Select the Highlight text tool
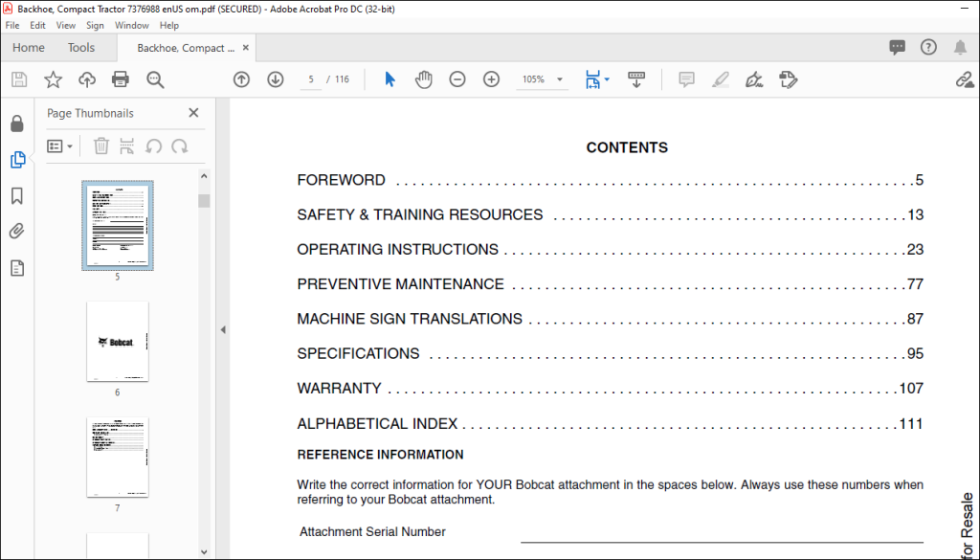The width and height of the screenshot is (980, 560). 721,79
